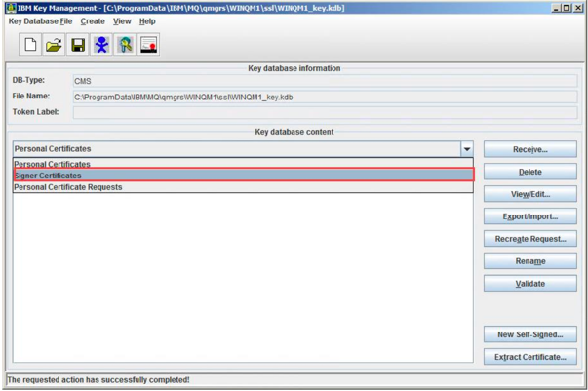The width and height of the screenshot is (588, 391).
Task: Maximize the IBM Key Management window
Action: [x=567, y=8]
